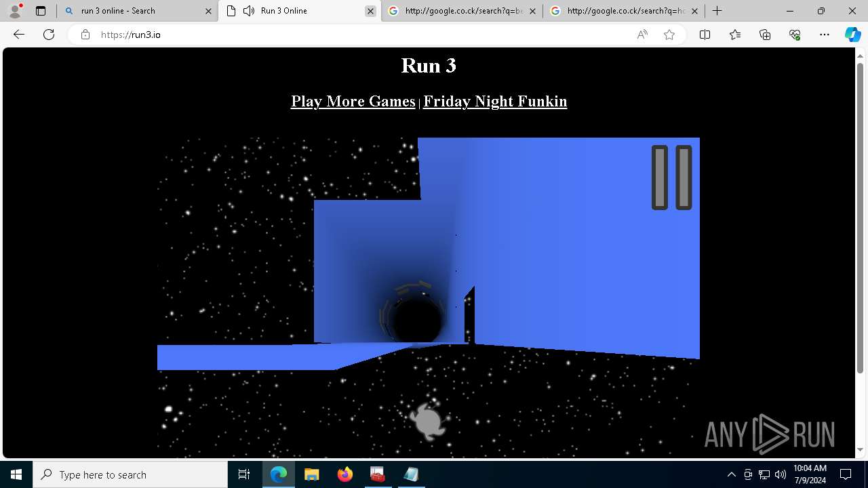Screen dimensions: 868x488
Task: Switch to the run 3 online Search tab
Action: point(136,11)
